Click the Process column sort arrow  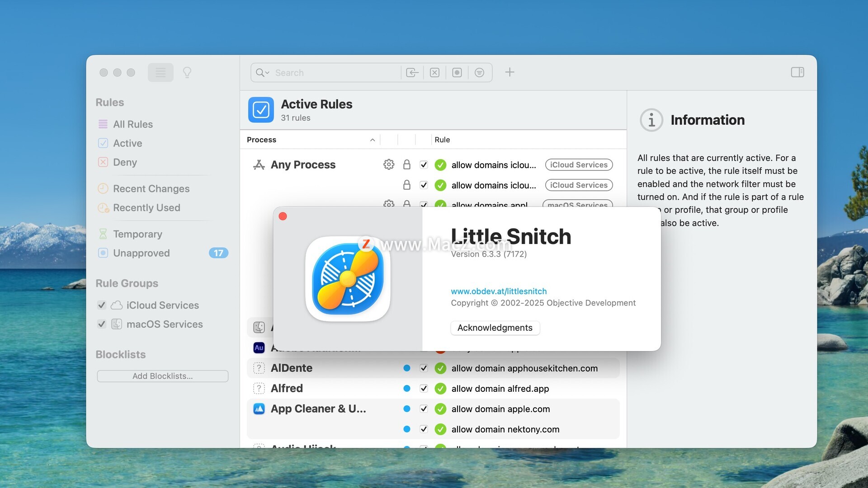373,140
